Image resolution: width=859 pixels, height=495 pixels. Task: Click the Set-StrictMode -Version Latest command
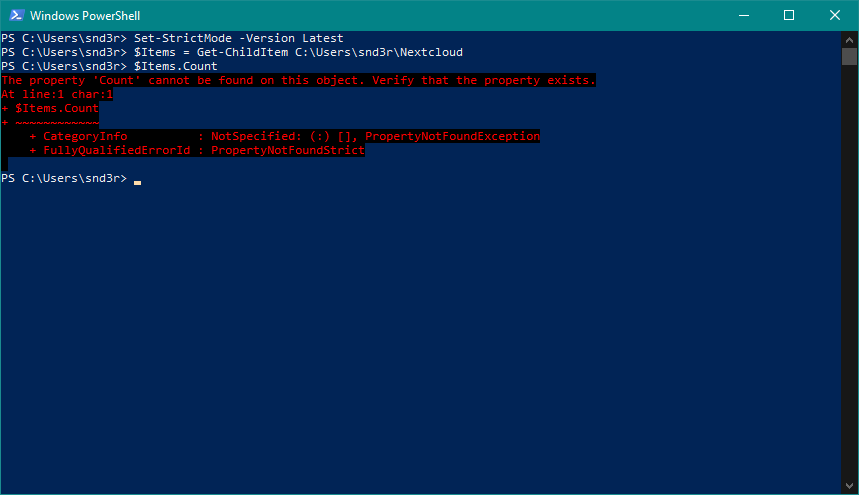tap(238, 38)
